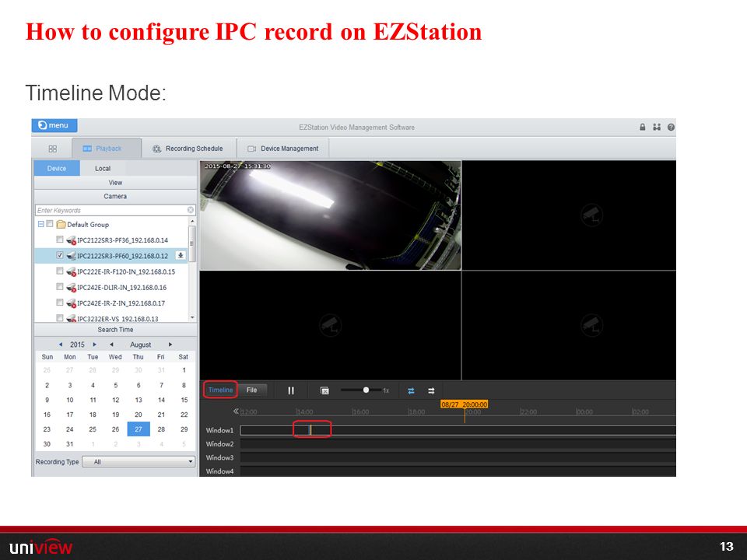
Task: Click the asynchronous playback icon
Action: pyautogui.click(x=431, y=390)
